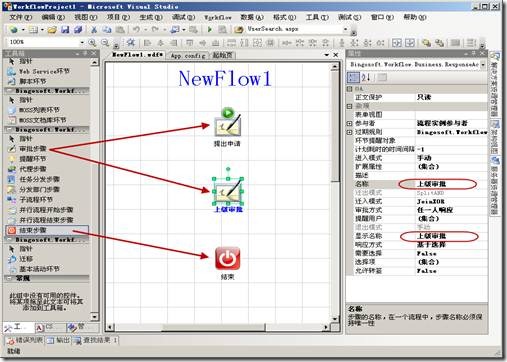Click the canvas horizontal scrollbar thumb
The image size is (507, 362).
[x=213, y=327]
